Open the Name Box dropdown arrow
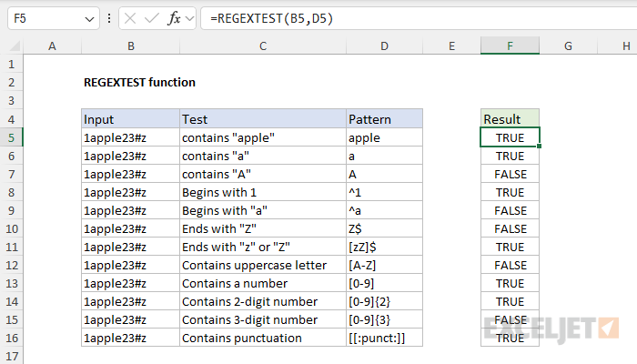Image resolution: width=637 pixels, height=364 pixels. (89, 19)
